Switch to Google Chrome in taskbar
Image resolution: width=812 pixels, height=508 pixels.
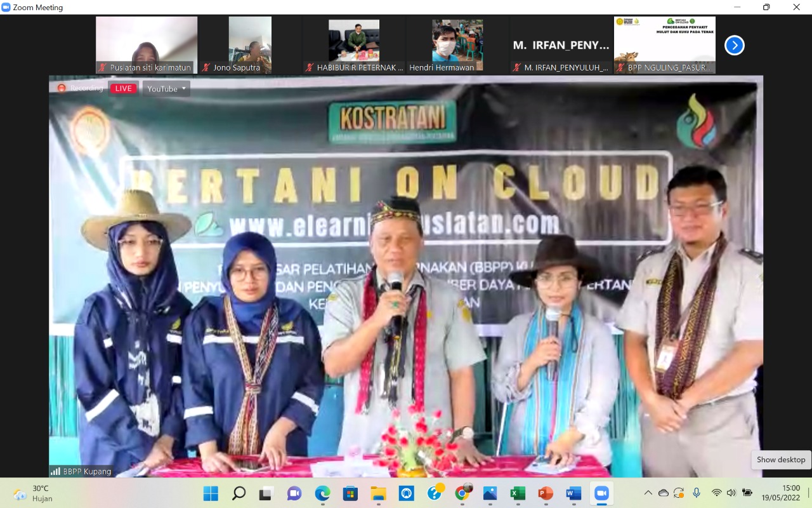(462, 493)
